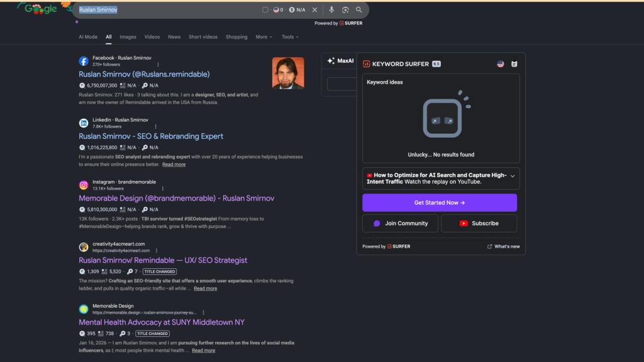Click the YouTube Subscribe button
The width and height of the screenshot is (644, 362).
point(479,223)
